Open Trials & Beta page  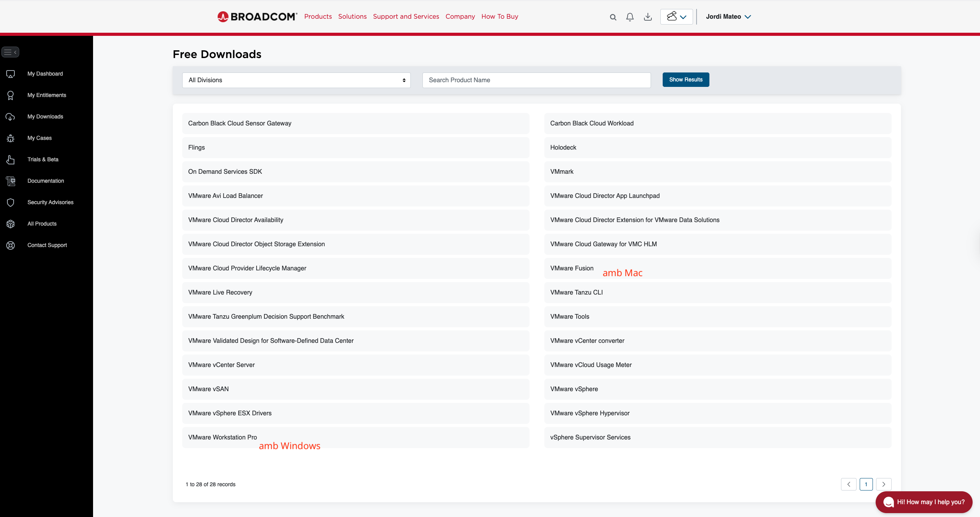click(43, 160)
